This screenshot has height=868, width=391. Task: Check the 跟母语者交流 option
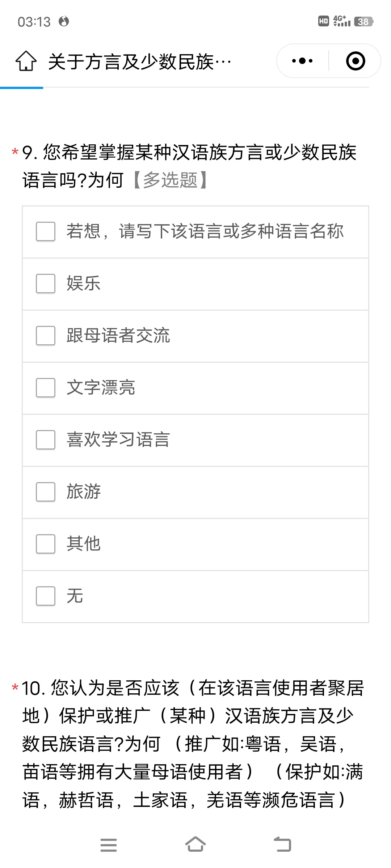[x=46, y=336]
